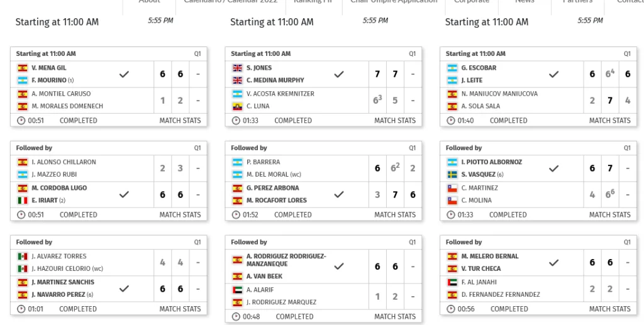Open the News menu item
Screen dimensions: 644x325
click(525, 2)
